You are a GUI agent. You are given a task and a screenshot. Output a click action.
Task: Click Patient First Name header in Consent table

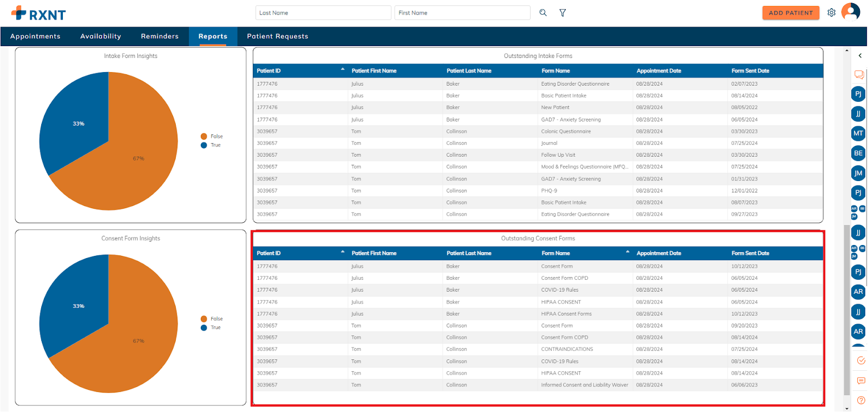(374, 253)
